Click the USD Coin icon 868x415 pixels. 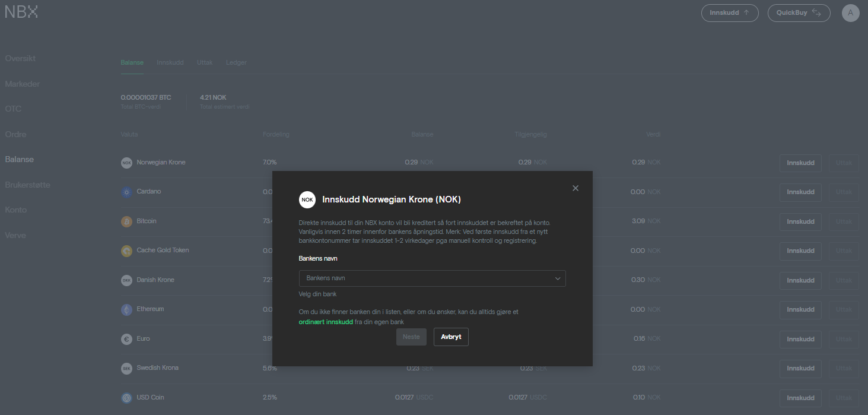(126, 398)
